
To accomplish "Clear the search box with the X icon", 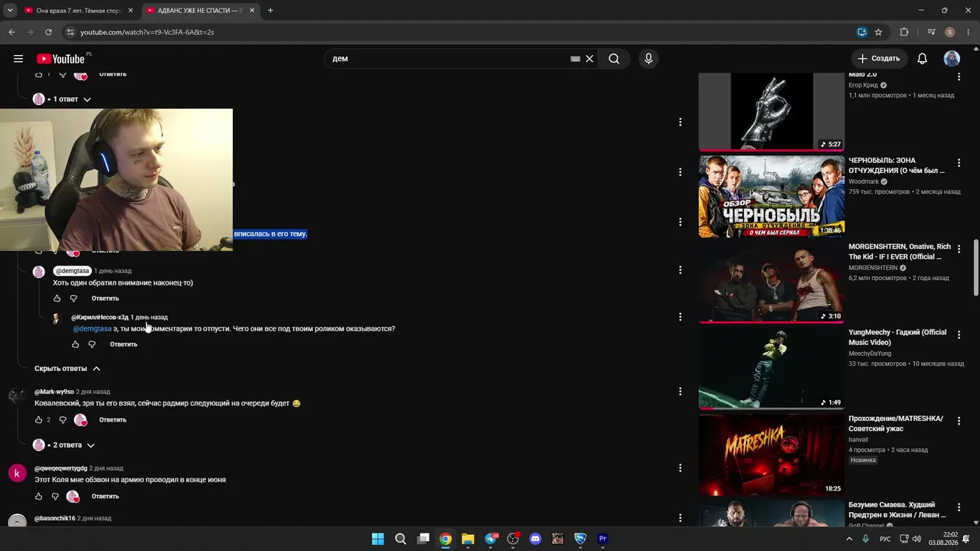I will pyautogui.click(x=590, y=59).
